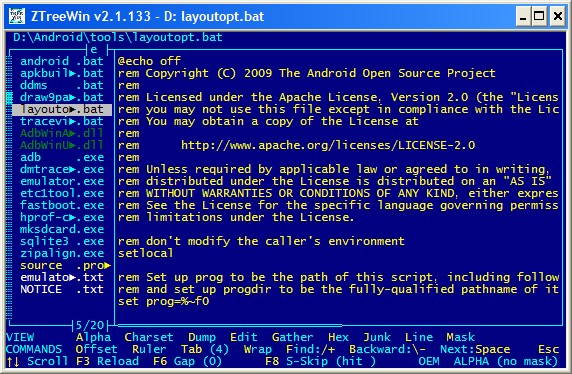Select adb.exe in the file list

[x=62, y=157]
